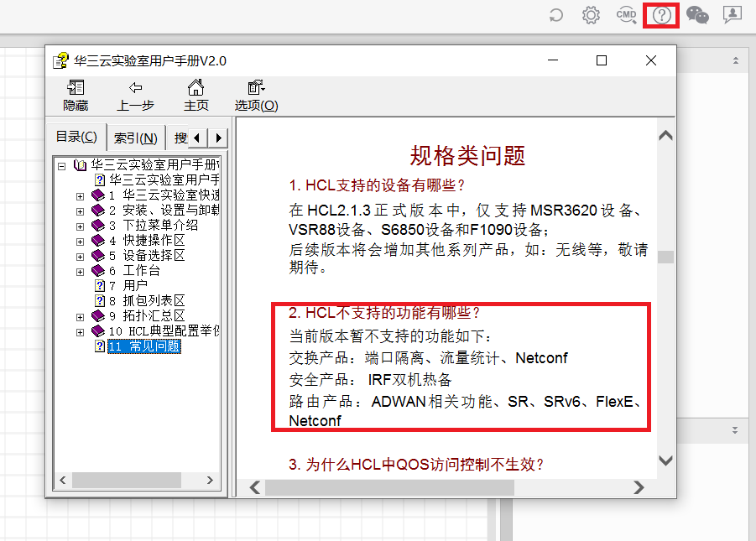Open the settings gear icon

[591, 15]
